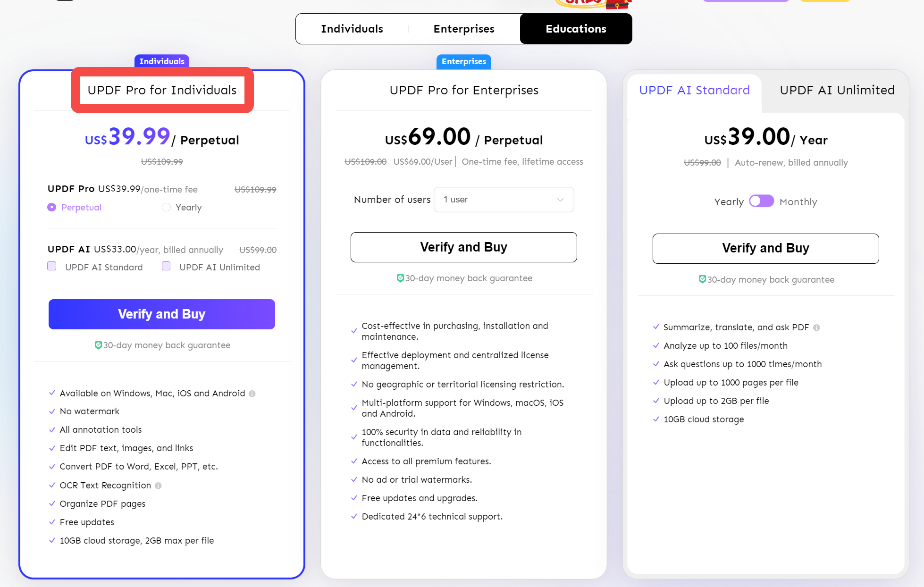The width and height of the screenshot is (924, 587).
Task: Click the UPDF Pro for Individuals heading
Action: [162, 90]
